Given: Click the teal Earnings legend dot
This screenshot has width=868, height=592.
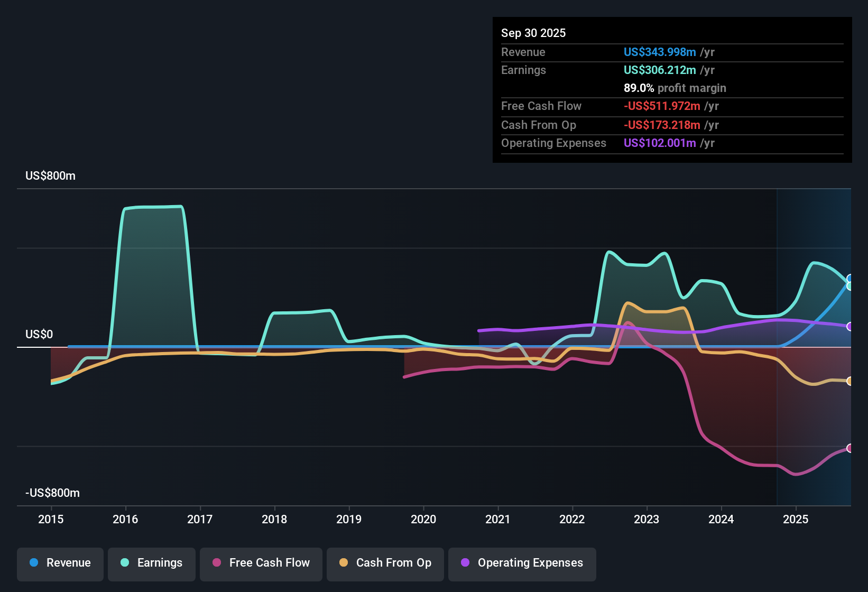Looking at the screenshot, I should point(125,563).
